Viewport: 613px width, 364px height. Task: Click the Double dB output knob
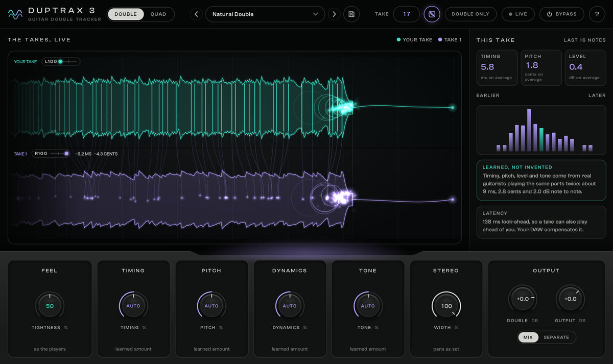pyautogui.click(x=523, y=299)
